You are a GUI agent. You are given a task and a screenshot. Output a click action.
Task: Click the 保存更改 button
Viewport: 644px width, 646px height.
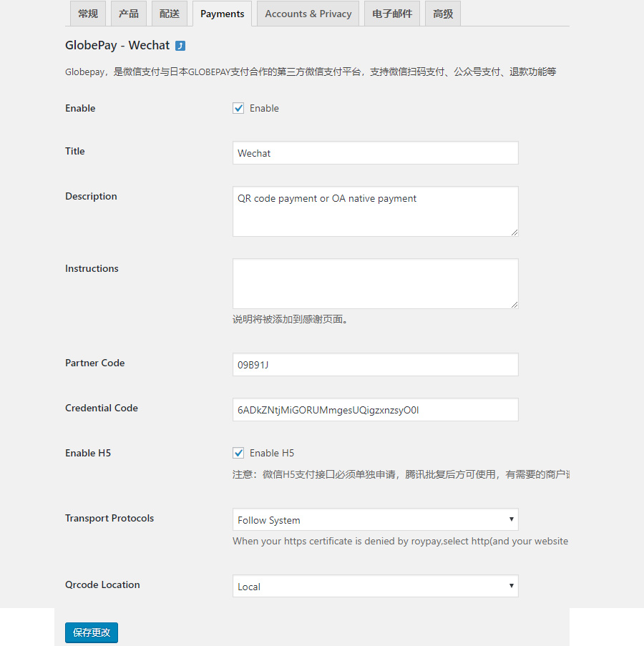pos(92,632)
